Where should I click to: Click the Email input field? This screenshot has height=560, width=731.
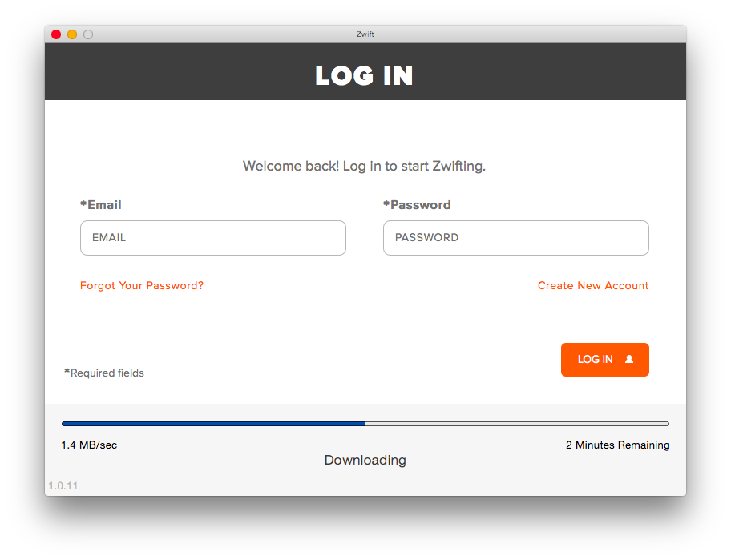(x=213, y=238)
